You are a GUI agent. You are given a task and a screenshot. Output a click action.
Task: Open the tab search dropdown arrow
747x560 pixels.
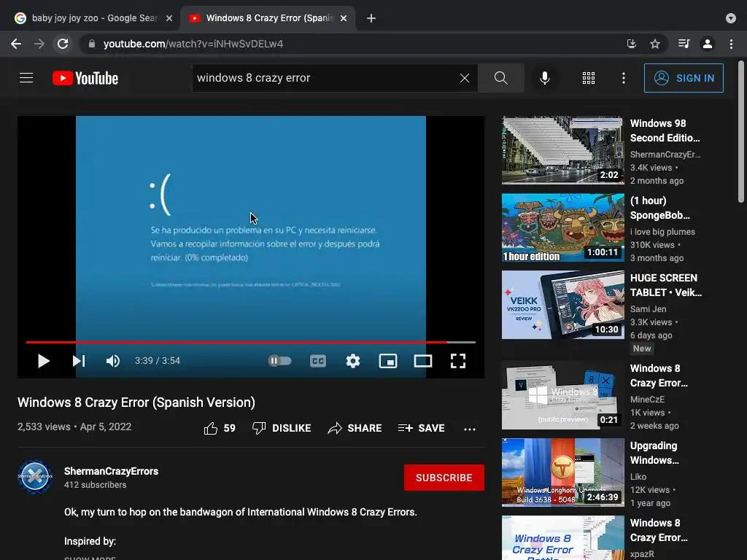pyautogui.click(x=730, y=18)
